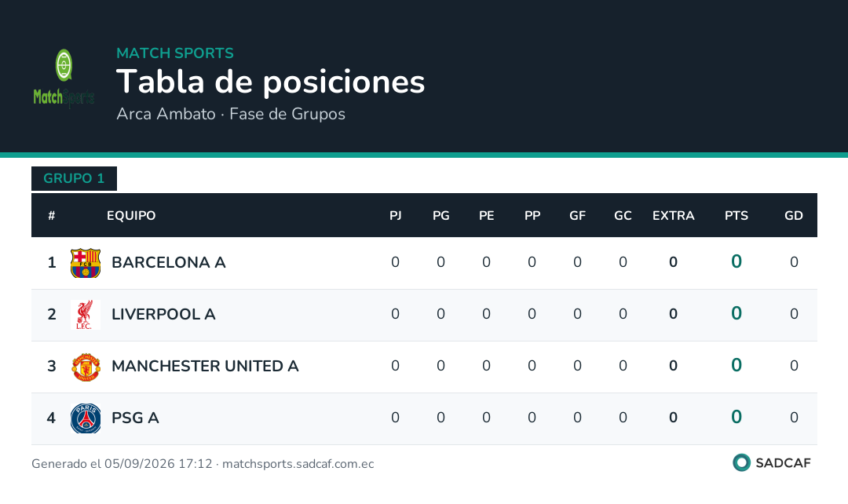Click the PTS column header
This screenshot has height=504, width=848.
[x=736, y=216]
